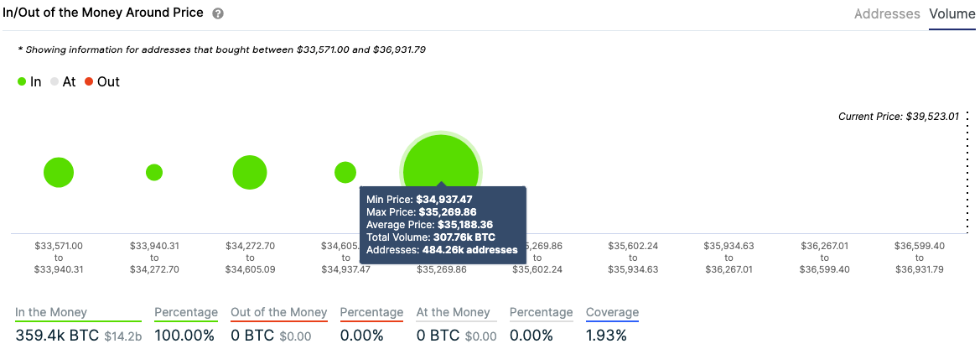The height and width of the screenshot is (349, 980).
Task: Toggle the green In legend item
Action: pyautogui.click(x=29, y=82)
